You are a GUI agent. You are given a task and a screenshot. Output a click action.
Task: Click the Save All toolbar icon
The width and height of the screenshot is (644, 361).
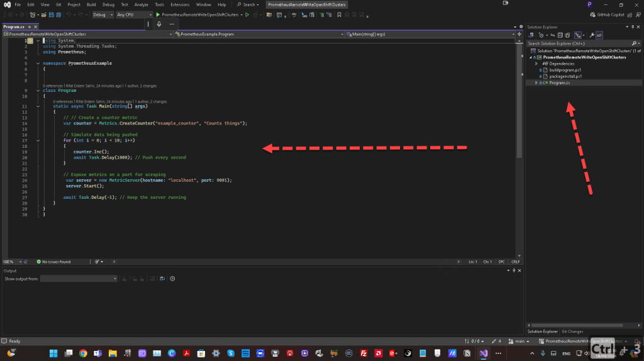pyautogui.click(x=58, y=15)
